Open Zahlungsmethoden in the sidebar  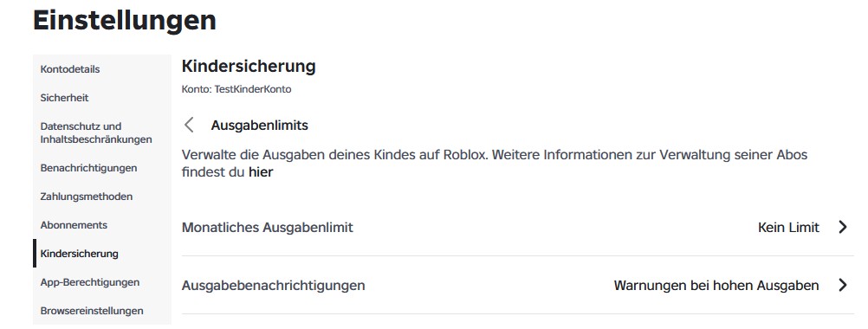(x=87, y=197)
